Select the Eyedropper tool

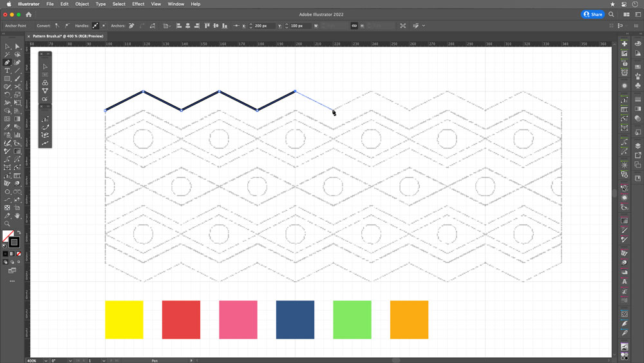click(x=7, y=127)
